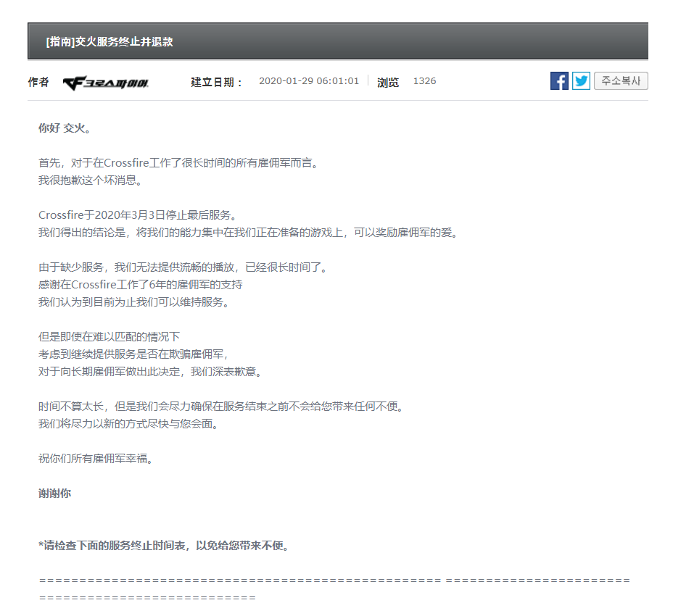
Task: Click the post title 交火服务终止并退款
Action: pos(110,41)
